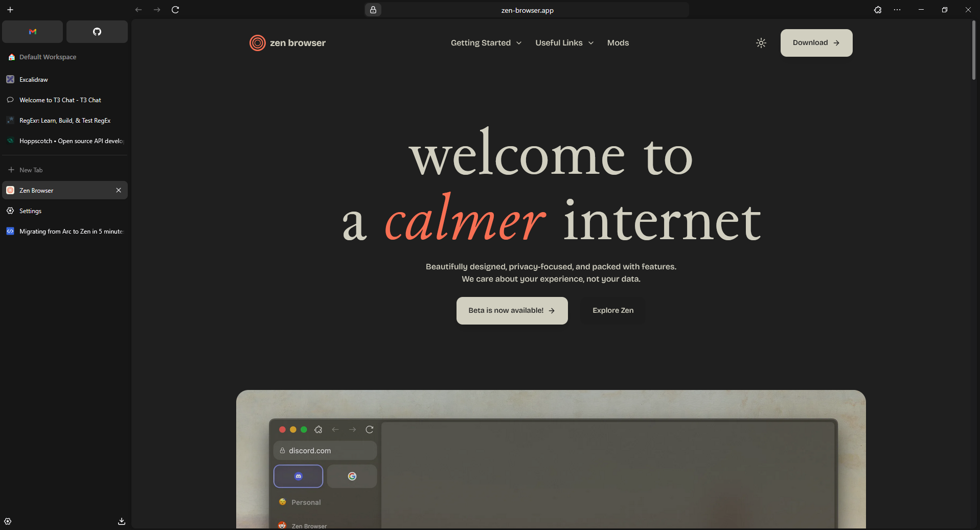Expand the Getting Started dropdown
This screenshot has width=980, height=530.
tap(486, 43)
